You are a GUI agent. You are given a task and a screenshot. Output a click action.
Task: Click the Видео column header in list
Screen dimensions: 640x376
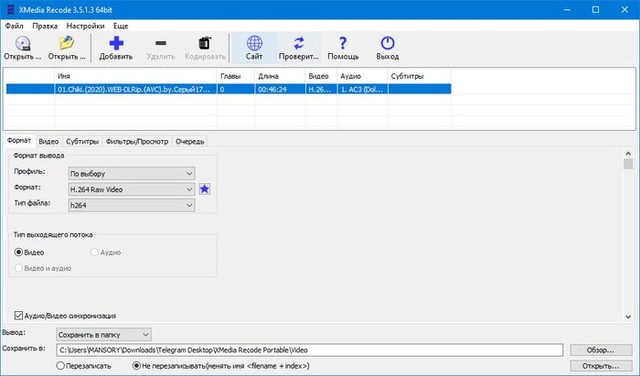click(321, 76)
